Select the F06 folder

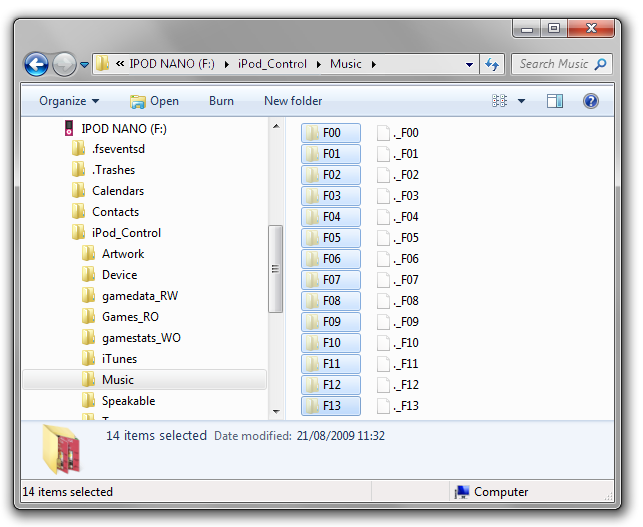pos(331,259)
